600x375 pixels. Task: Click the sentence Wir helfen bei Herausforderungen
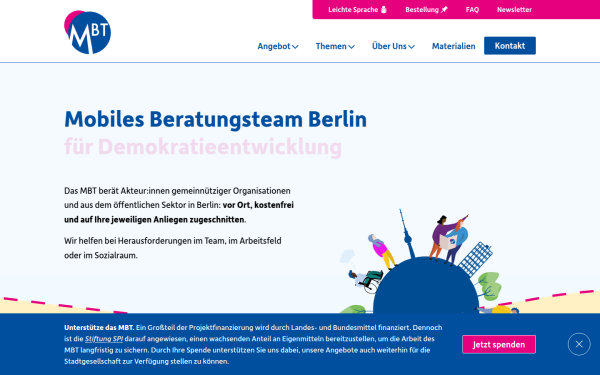[173, 248]
